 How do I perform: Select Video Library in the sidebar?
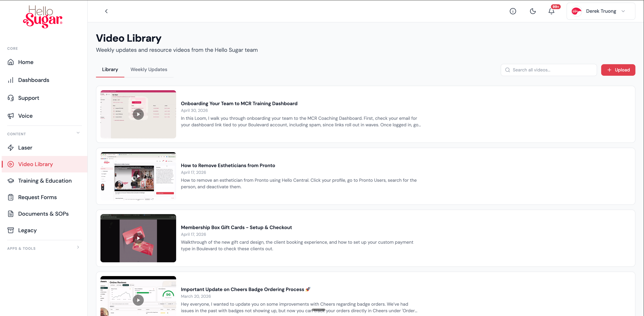click(x=45, y=164)
